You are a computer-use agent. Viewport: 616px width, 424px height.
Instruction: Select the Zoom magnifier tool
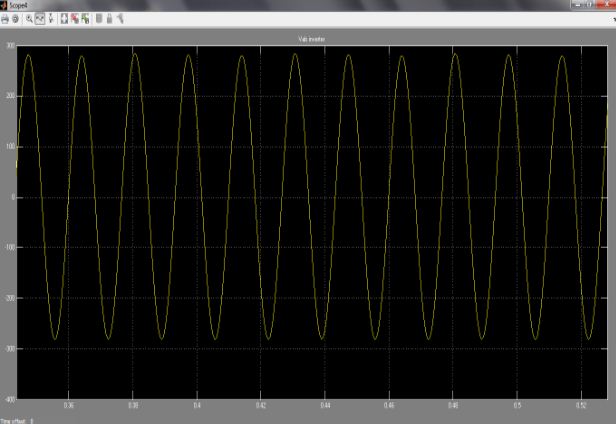(x=29, y=19)
